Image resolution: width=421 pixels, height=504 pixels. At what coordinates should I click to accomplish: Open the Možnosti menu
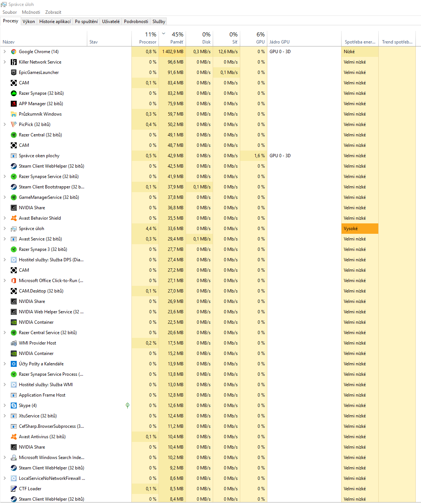tap(31, 12)
